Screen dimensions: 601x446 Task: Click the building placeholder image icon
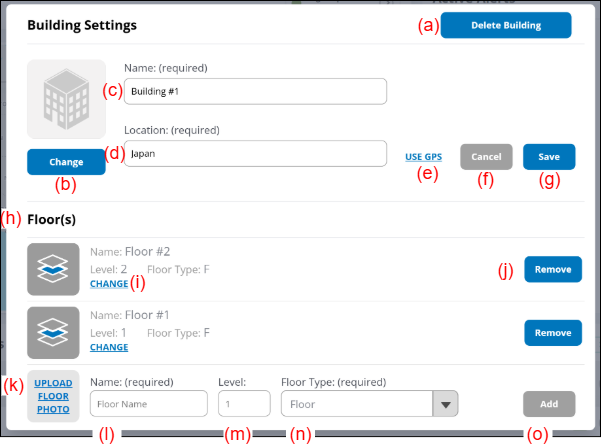tap(66, 99)
